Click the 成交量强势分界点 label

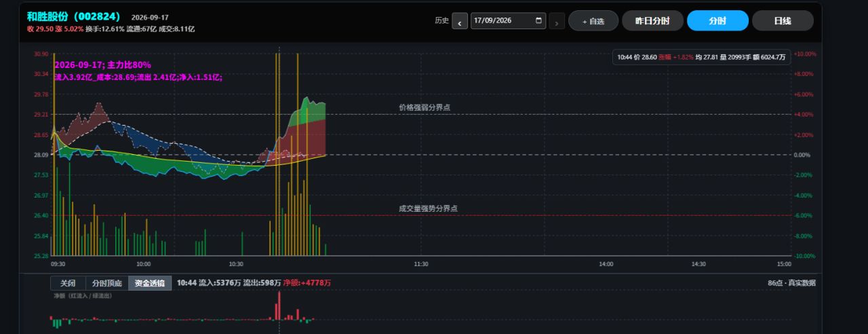pyautogui.click(x=428, y=208)
